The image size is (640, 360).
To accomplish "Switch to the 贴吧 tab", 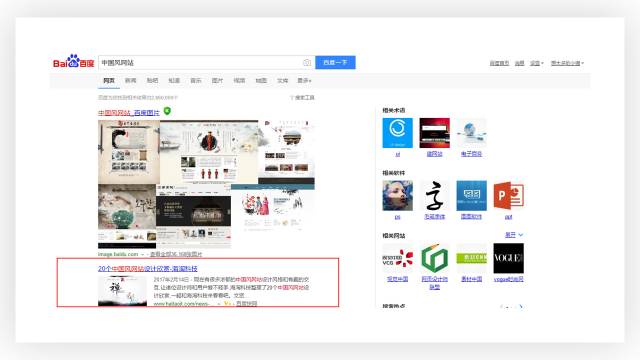I will (152, 80).
